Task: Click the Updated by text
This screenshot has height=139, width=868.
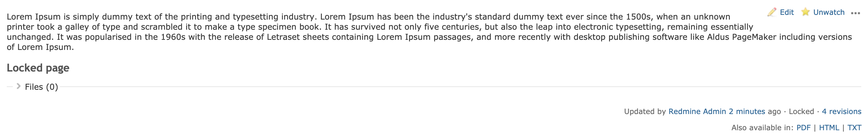Action: [x=645, y=111]
